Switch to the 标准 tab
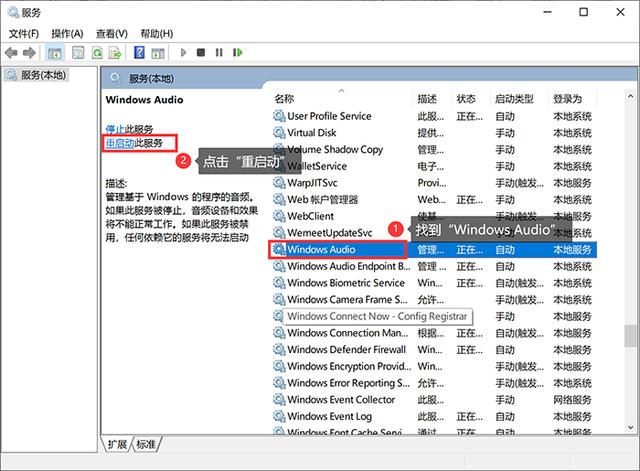Viewport: 640px width, 471px height. pos(146,444)
